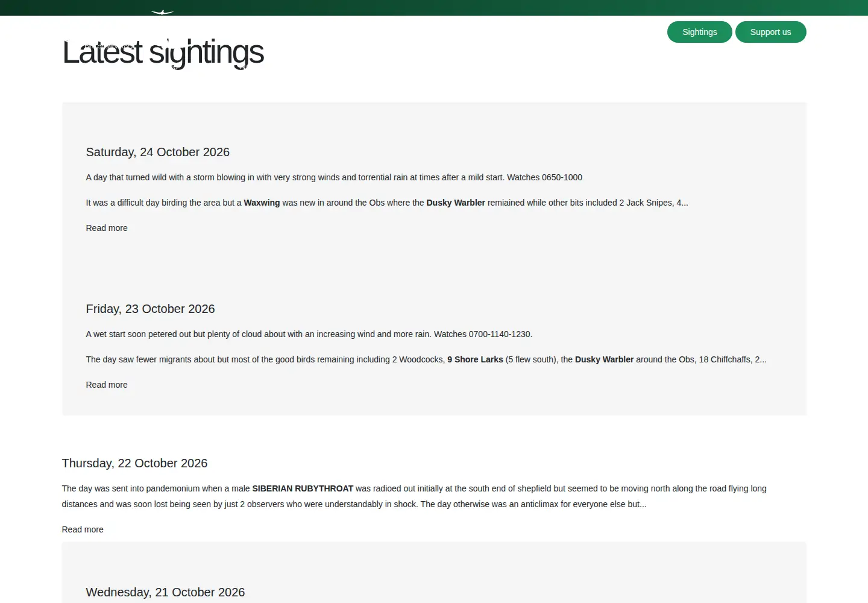Open the Sightings page button
Image resolution: width=868 pixels, height=603 pixels.
point(699,32)
